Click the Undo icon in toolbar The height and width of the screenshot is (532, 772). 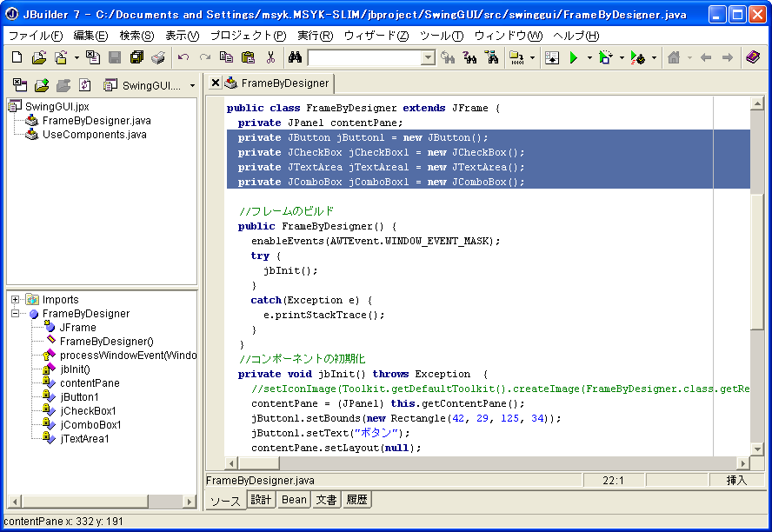(183, 57)
